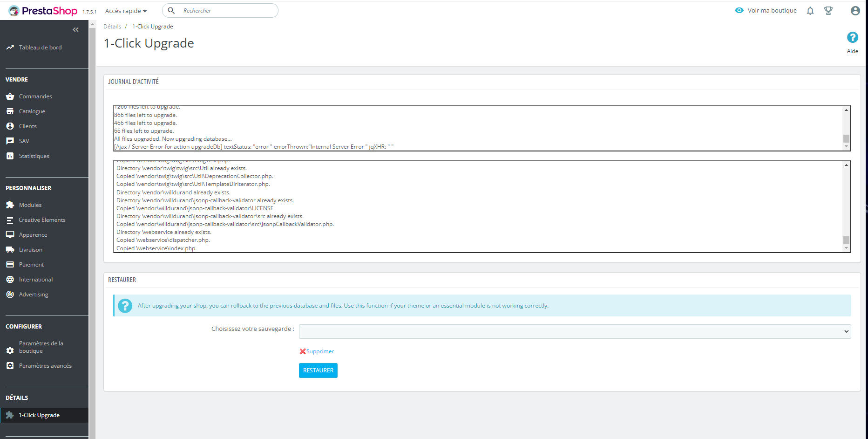The height and width of the screenshot is (439, 868).
Task: Click the lower file log scrollbar thumb
Action: pos(847,240)
